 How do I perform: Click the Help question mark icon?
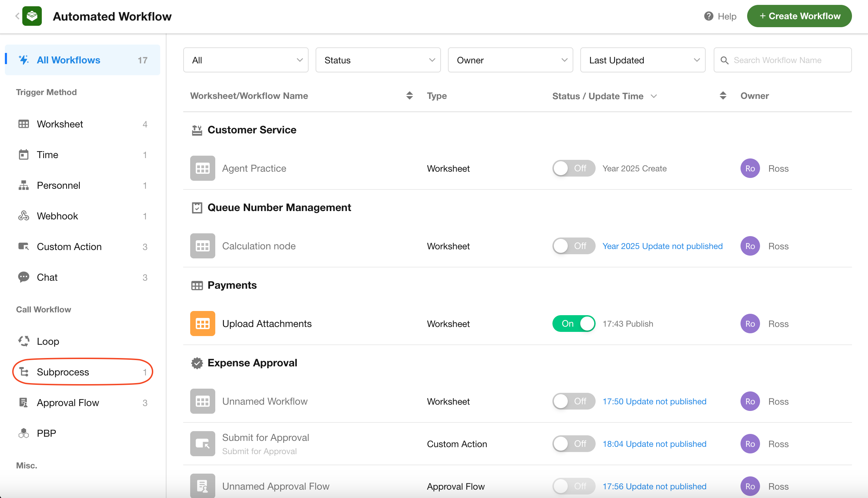708,16
